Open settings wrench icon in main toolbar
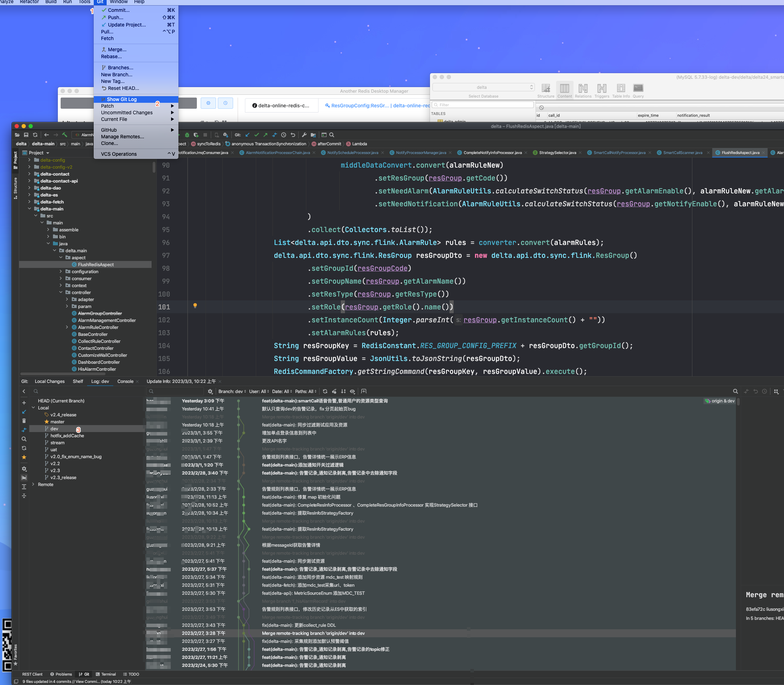The width and height of the screenshot is (784, 685). 304,135
